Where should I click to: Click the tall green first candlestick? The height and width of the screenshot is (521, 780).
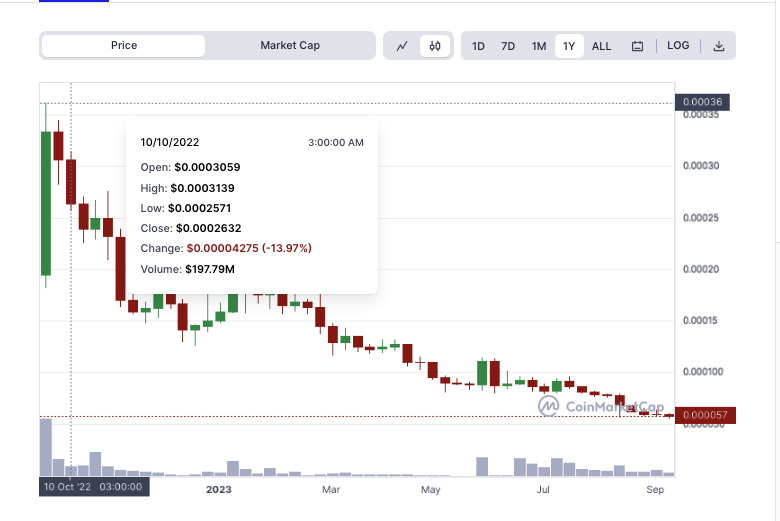(x=46, y=203)
